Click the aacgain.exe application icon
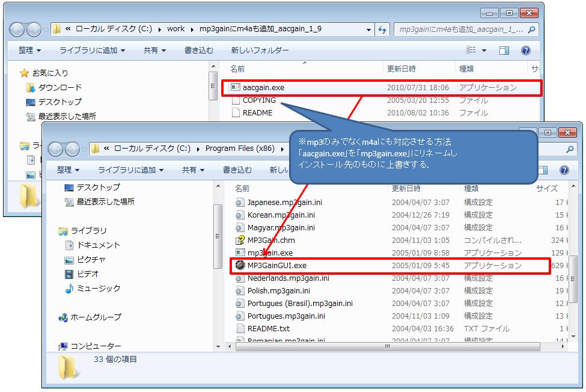Screen dimensions: 586x392 pos(236,88)
